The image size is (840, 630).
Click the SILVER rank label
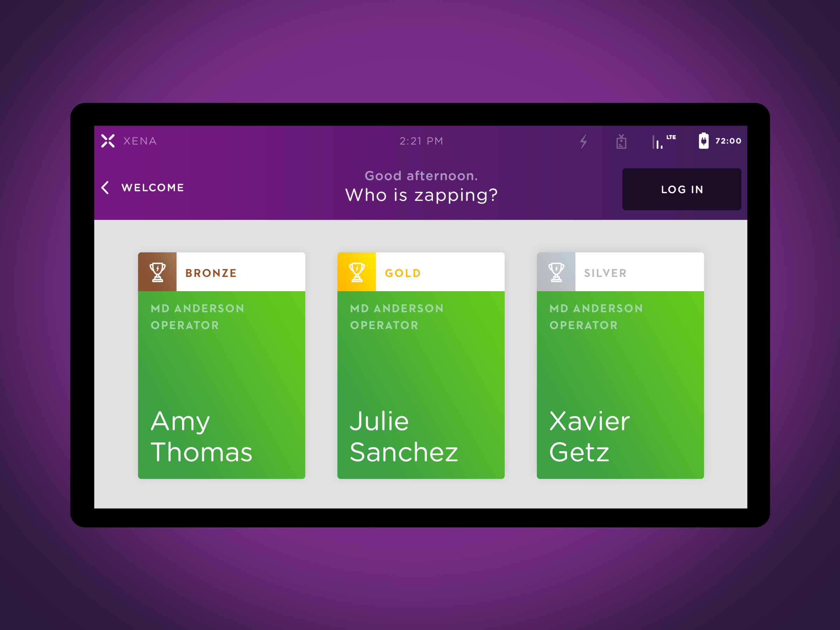605,273
